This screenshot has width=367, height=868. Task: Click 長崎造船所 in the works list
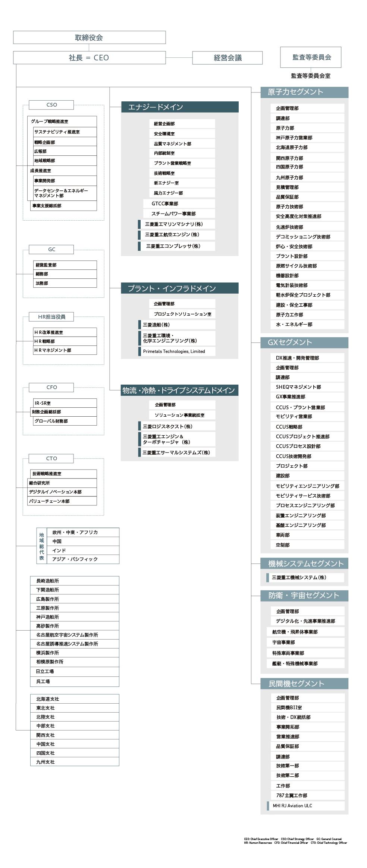click(x=75, y=581)
